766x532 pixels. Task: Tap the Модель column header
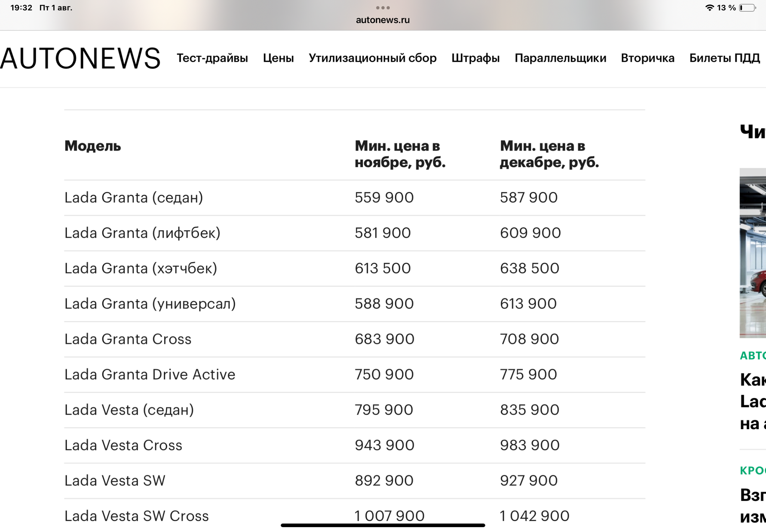[92, 146]
